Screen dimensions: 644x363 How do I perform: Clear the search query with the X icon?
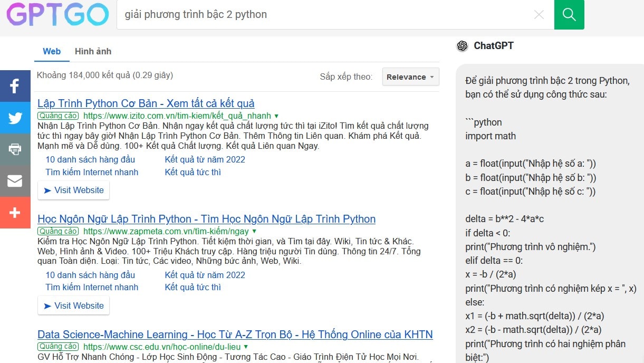click(x=539, y=15)
